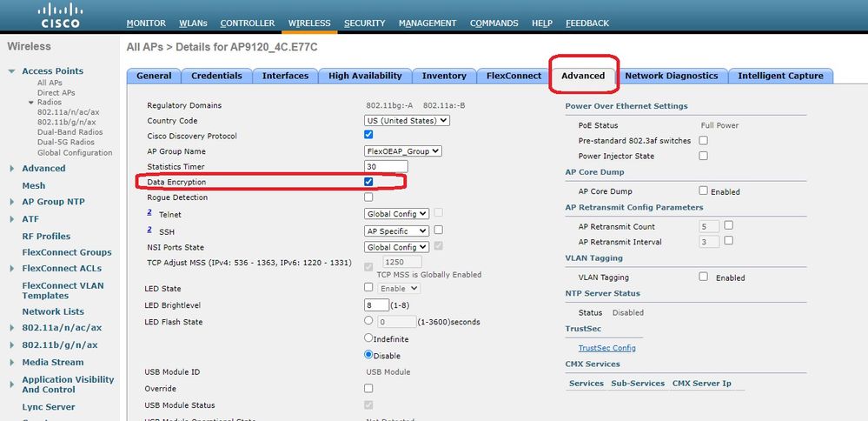Open the LED State Enable dropdown
The height and width of the screenshot is (421, 868).
[x=399, y=289]
